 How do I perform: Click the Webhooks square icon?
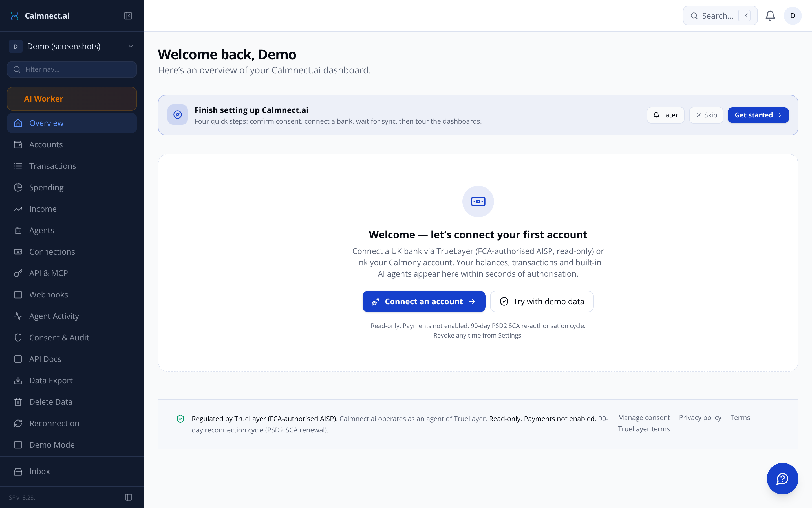coord(18,295)
